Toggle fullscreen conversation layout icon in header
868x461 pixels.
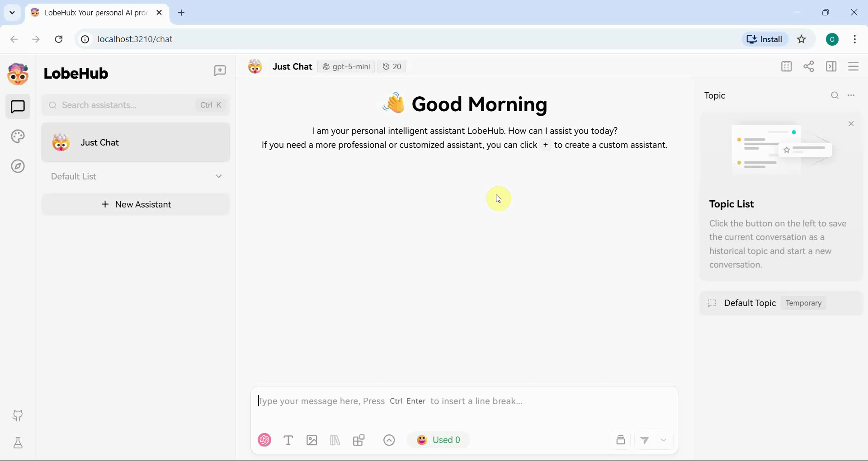click(x=787, y=66)
